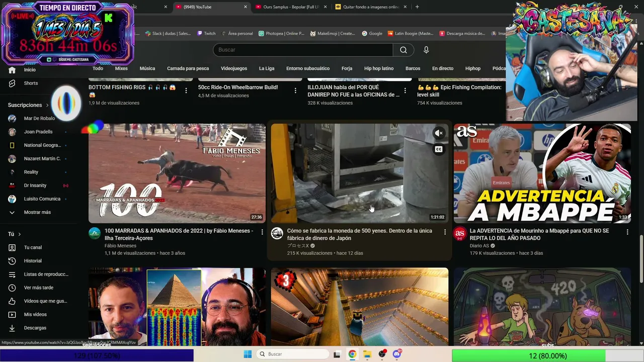Open options menu for Bottom Fishing Rigs video
Image resolution: width=644 pixels, height=362 pixels.
(x=186, y=90)
